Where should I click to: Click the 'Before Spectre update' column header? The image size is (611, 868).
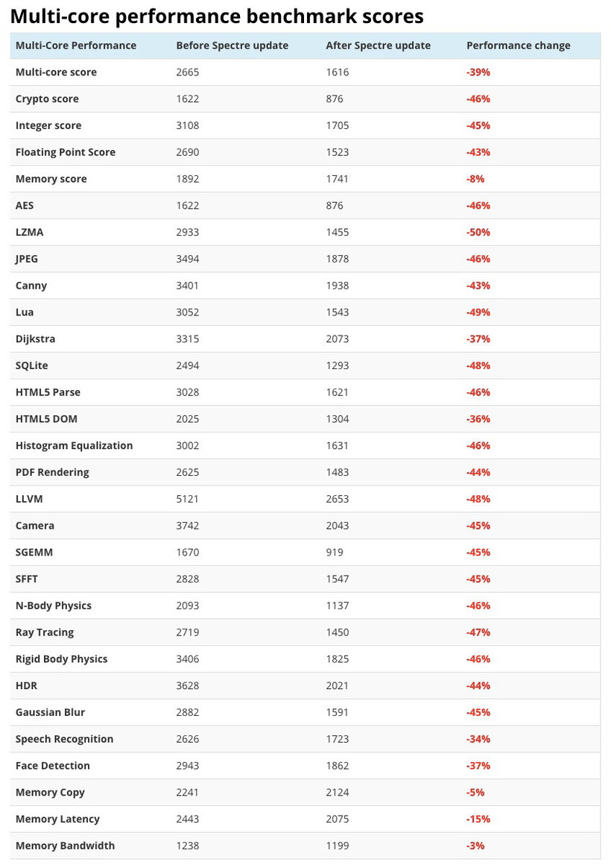pyautogui.click(x=232, y=45)
